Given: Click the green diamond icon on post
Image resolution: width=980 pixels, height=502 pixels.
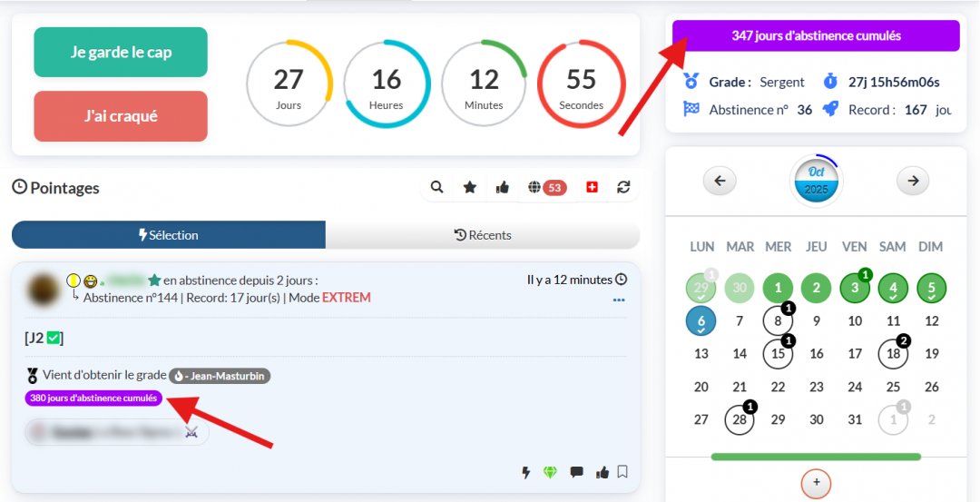Looking at the screenshot, I should coord(550,472).
